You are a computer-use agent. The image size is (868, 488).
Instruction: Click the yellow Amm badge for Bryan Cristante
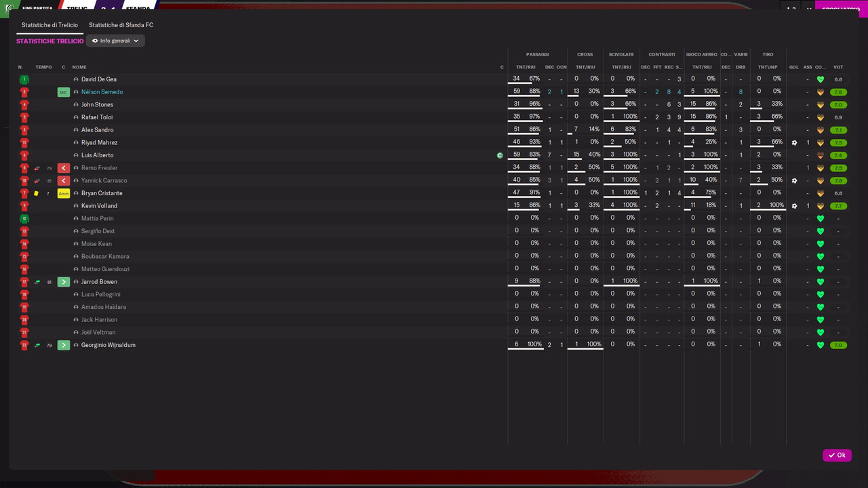tap(64, 193)
